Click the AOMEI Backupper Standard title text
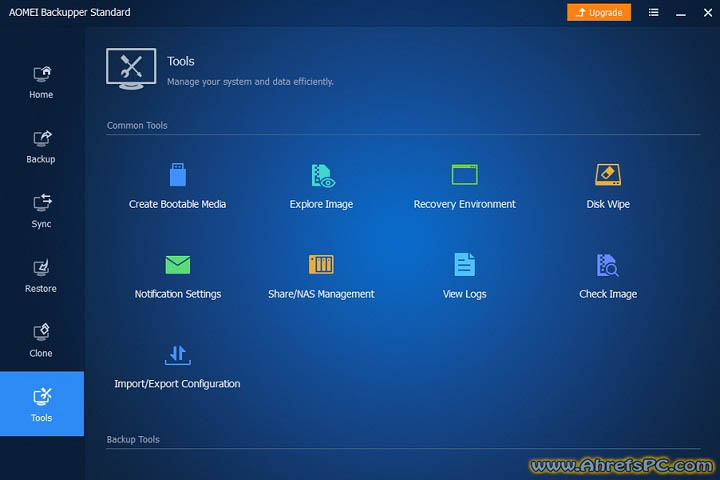The height and width of the screenshot is (480, 720). tap(70, 12)
